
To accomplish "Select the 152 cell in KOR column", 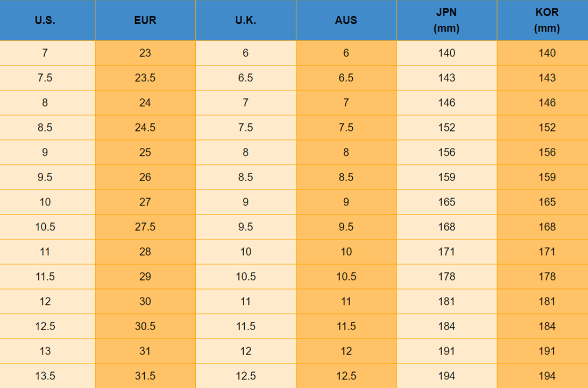I will [547, 128].
